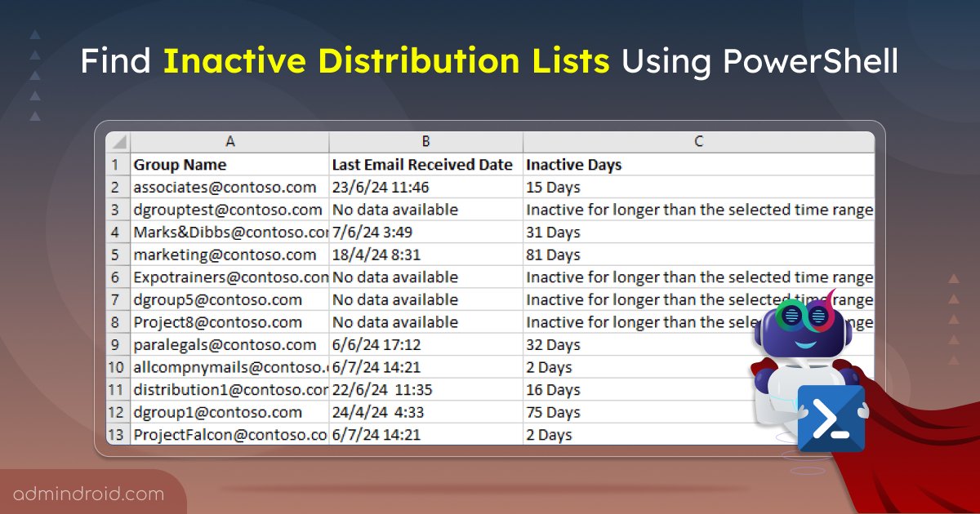Click the PowerShell logo icon

click(x=831, y=419)
